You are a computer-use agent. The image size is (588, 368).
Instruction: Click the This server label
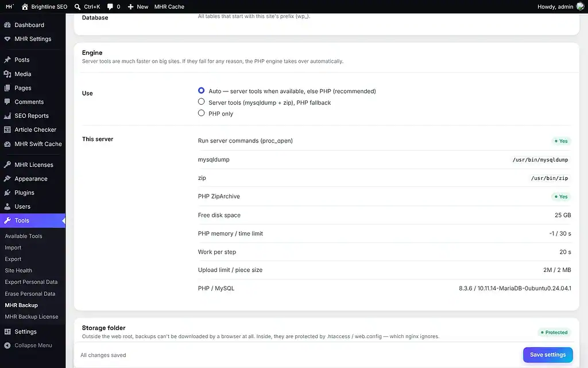98,139
